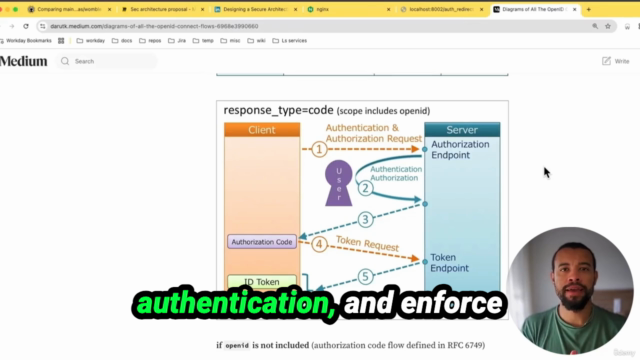Close the 'Diagrams of All The OpenID' tab
This screenshot has width=640, height=360.
click(x=575, y=9)
